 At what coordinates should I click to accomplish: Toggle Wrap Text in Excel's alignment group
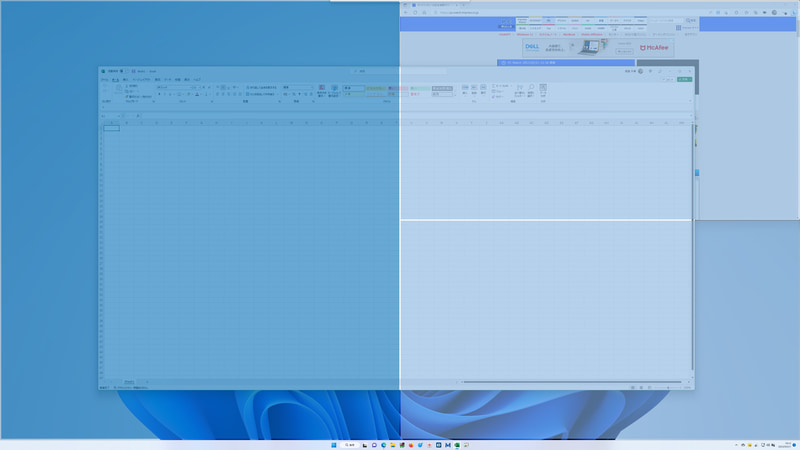(x=262, y=87)
